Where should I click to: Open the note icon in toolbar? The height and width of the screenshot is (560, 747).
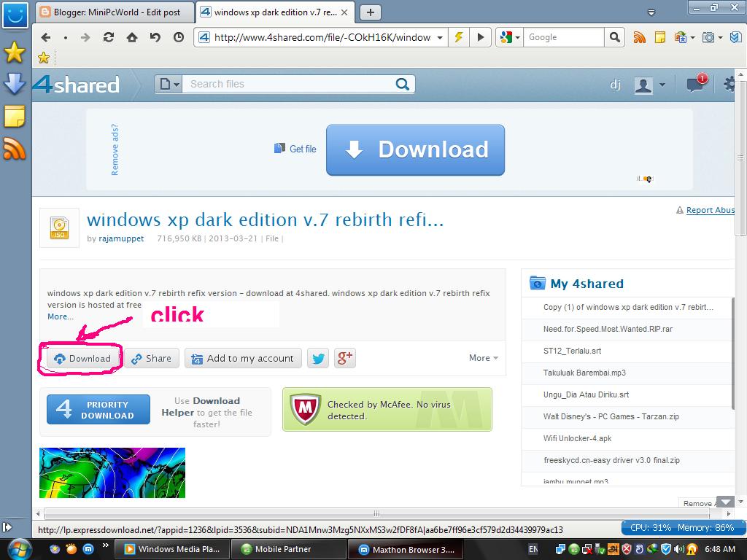[659, 37]
